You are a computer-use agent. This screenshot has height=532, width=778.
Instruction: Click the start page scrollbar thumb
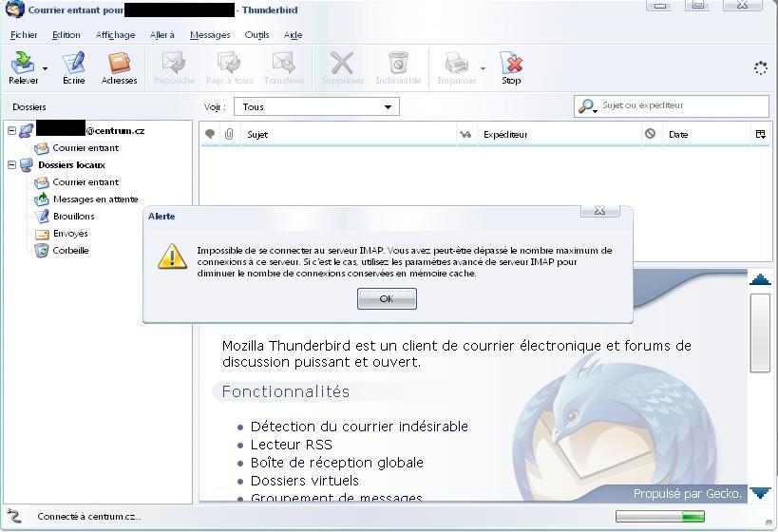tap(760, 332)
